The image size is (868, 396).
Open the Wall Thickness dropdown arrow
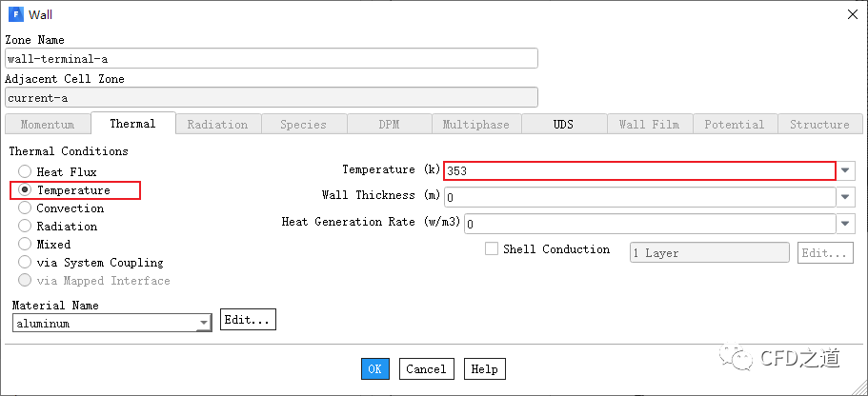846,197
